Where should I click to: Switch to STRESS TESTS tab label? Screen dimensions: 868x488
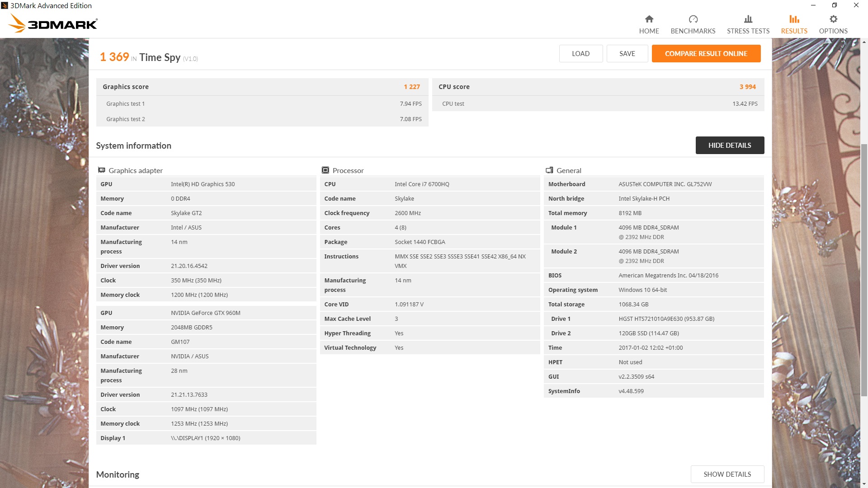tap(748, 31)
